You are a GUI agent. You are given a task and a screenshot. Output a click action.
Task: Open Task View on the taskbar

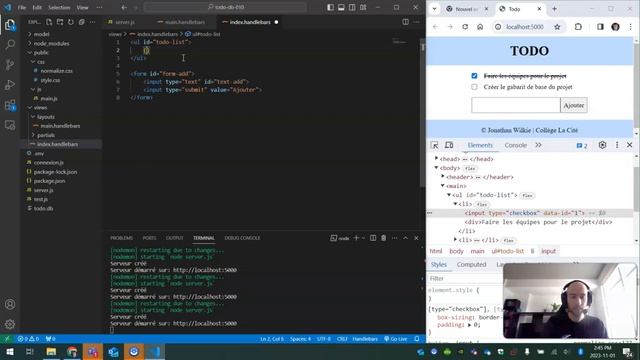tap(30, 352)
